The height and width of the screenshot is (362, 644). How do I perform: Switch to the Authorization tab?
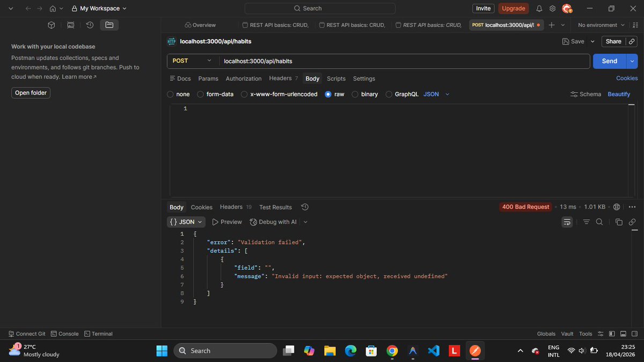click(x=244, y=78)
